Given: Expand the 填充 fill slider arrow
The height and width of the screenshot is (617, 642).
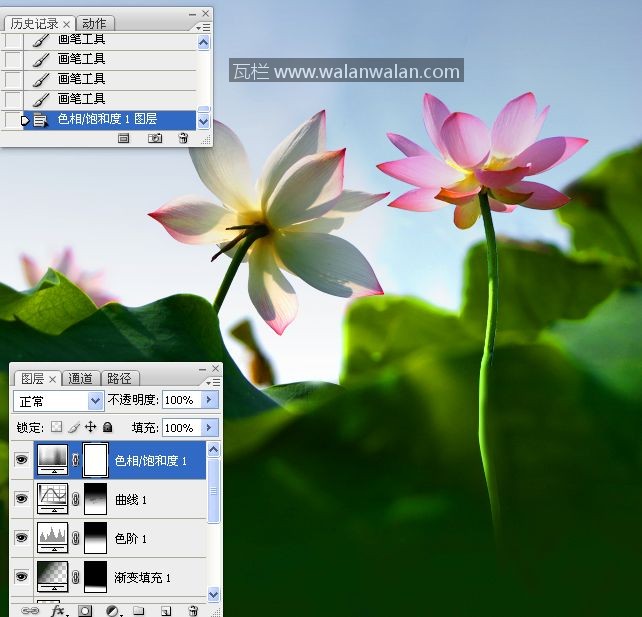Looking at the screenshot, I should tap(209, 427).
